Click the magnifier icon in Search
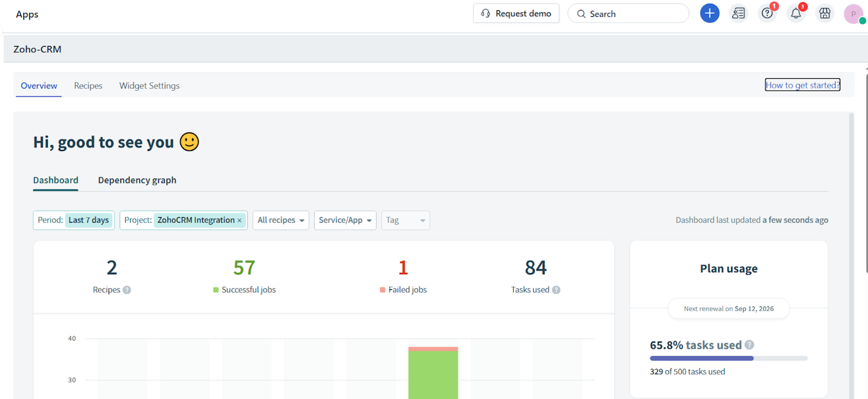The width and height of the screenshot is (868, 399). [x=581, y=14]
